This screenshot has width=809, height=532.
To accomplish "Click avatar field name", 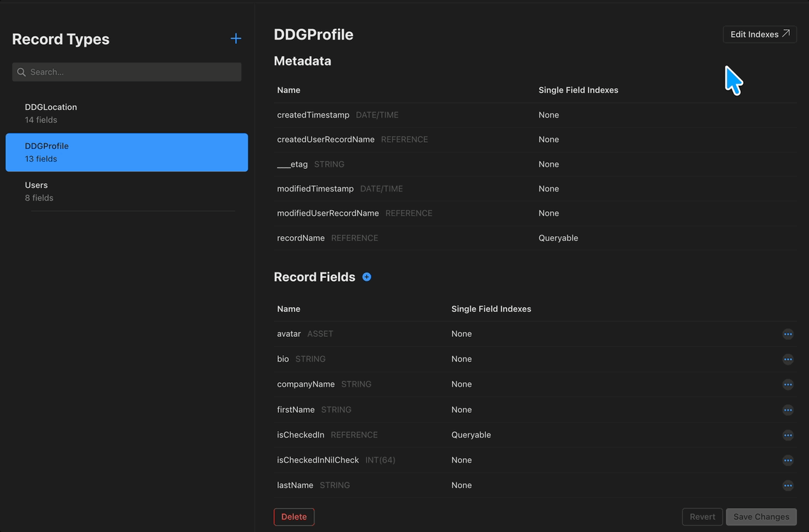I will tap(289, 334).
